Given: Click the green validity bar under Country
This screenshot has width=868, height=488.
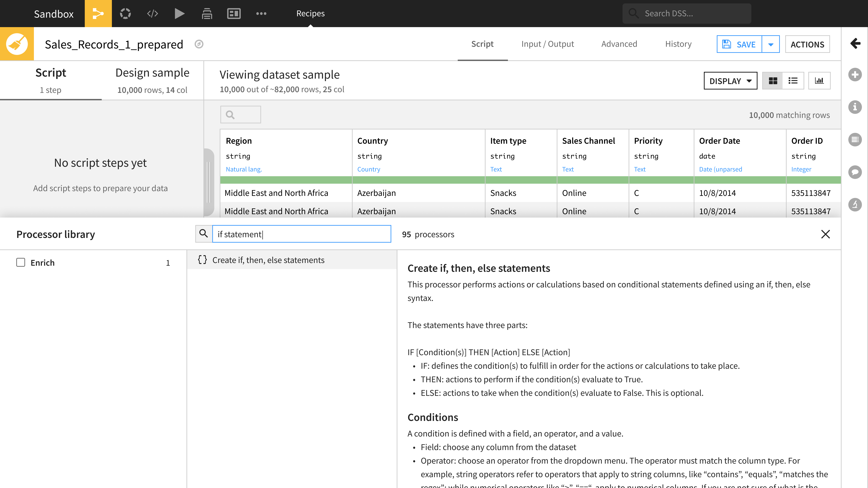Looking at the screenshot, I should click(419, 180).
